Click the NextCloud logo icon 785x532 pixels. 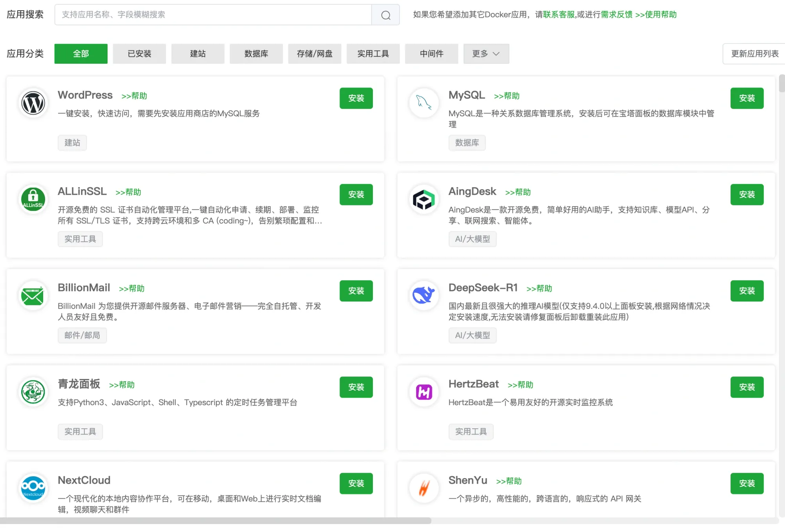(x=33, y=488)
